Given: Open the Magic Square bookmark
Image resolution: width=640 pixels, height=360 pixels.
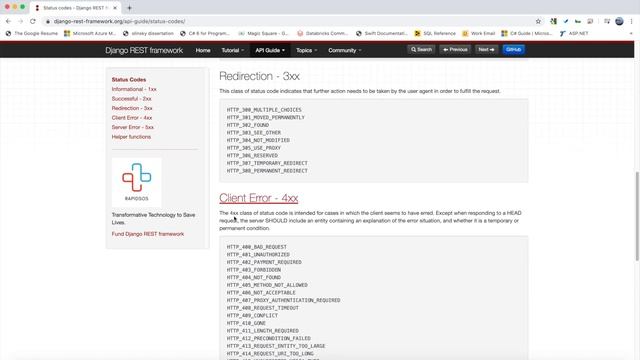Looking at the screenshot, I should pos(263,33).
